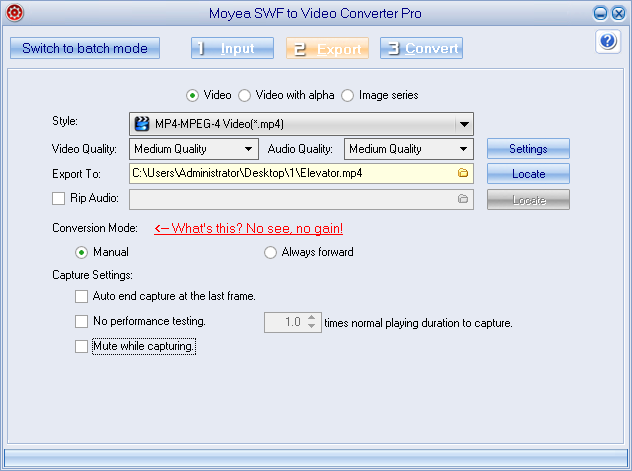Image resolution: width=632 pixels, height=471 pixels.
Task: Select Always forward conversion mode
Action: pos(270,253)
